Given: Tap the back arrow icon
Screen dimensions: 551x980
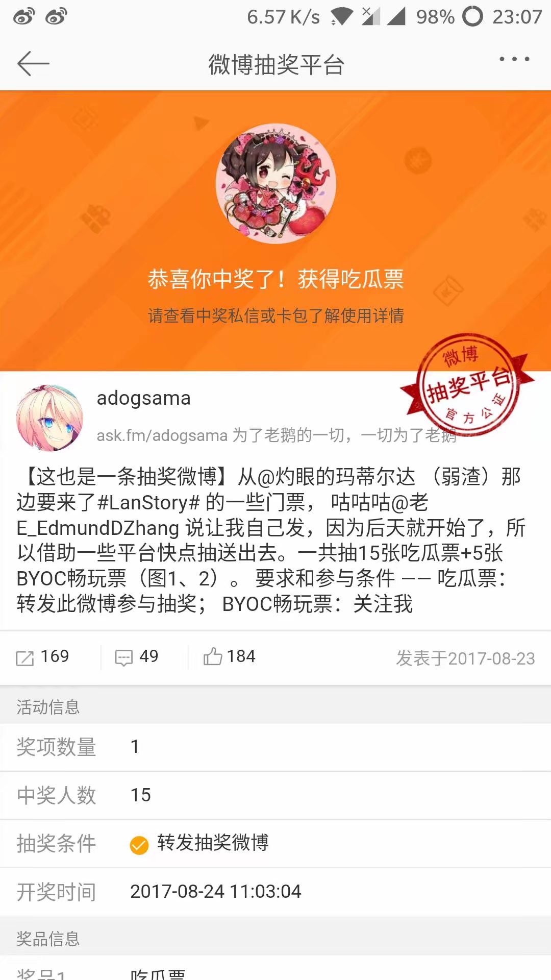Looking at the screenshot, I should [33, 64].
